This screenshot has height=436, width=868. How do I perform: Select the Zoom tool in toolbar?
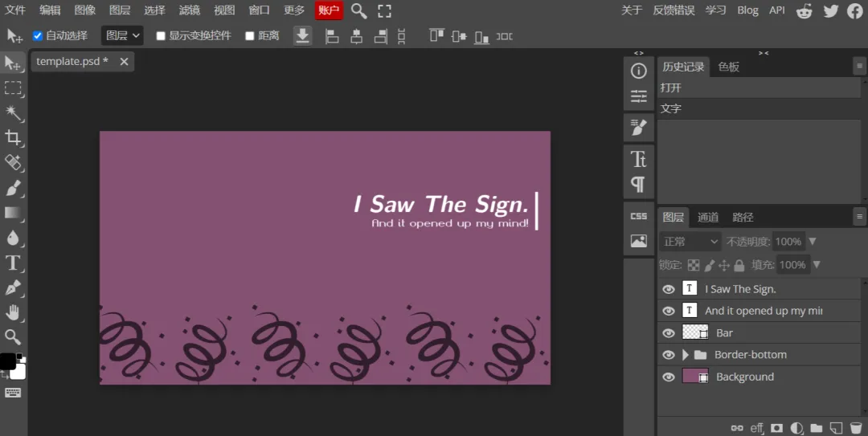coord(14,337)
